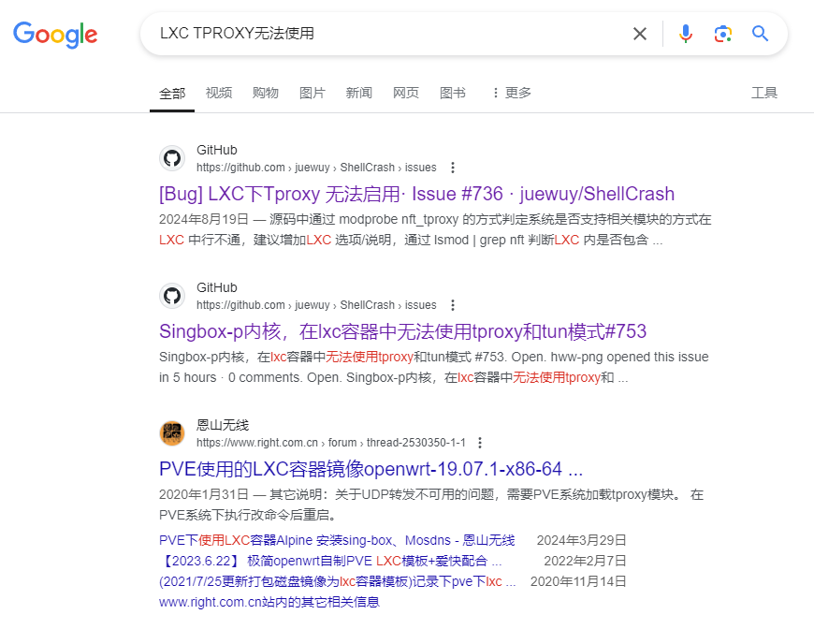Screen dimensions: 814x644
Task: Open three-dot menu for Issue #736 result
Action: click(x=453, y=168)
